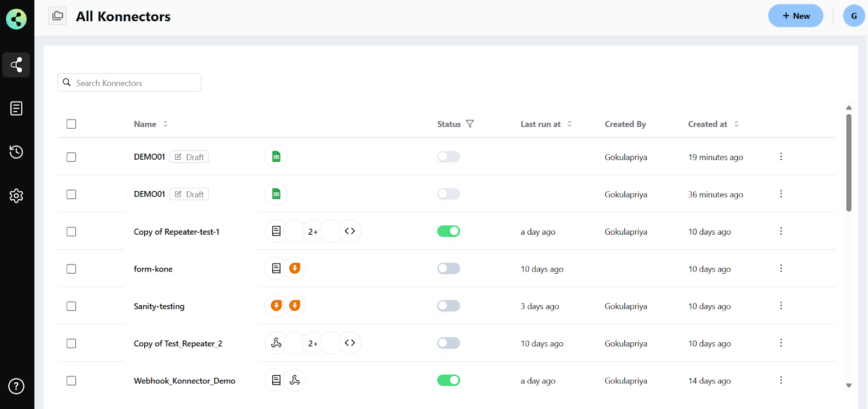The width and height of the screenshot is (868, 409).
Task: Select the checkbox for DEMO01 created 19 minutes ago
Action: point(71,157)
